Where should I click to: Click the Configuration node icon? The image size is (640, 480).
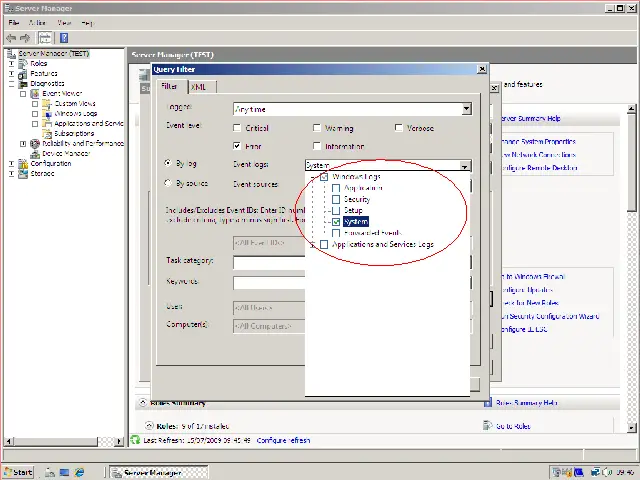pos(23,164)
